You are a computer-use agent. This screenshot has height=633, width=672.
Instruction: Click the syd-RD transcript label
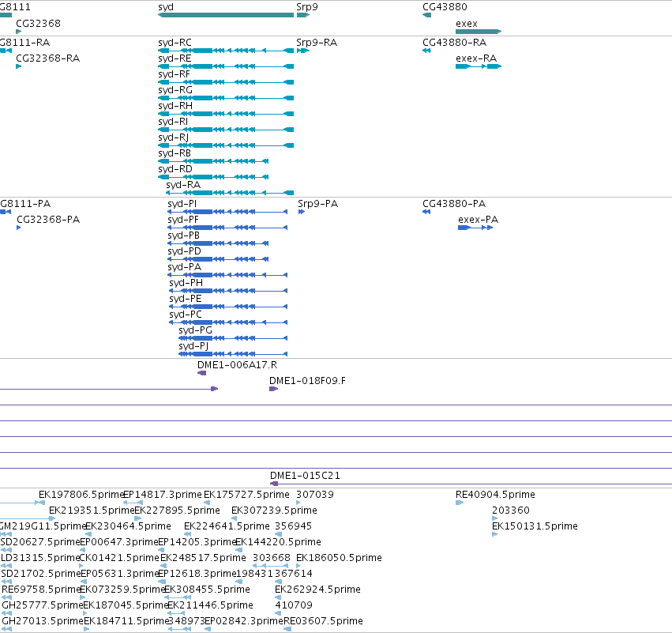click(175, 169)
